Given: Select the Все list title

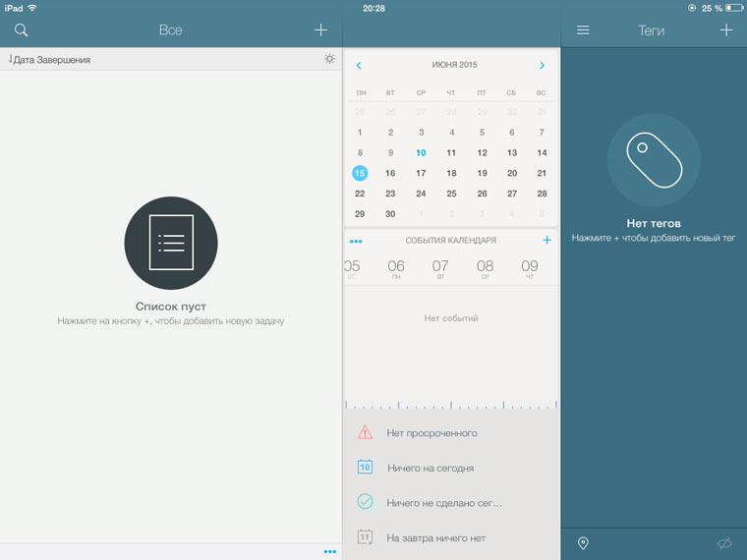Looking at the screenshot, I should [x=171, y=30].
